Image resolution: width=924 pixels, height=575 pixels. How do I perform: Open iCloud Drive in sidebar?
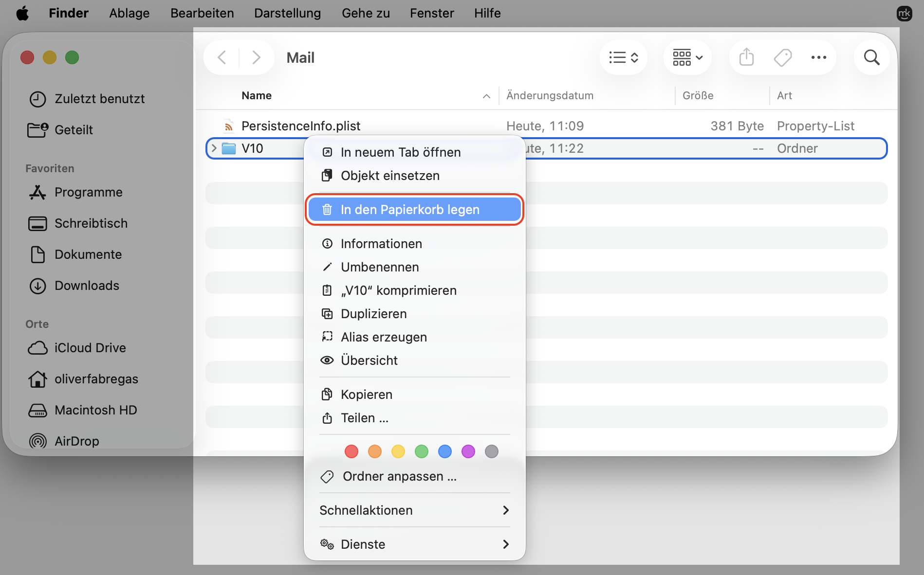tap(77, 348)
